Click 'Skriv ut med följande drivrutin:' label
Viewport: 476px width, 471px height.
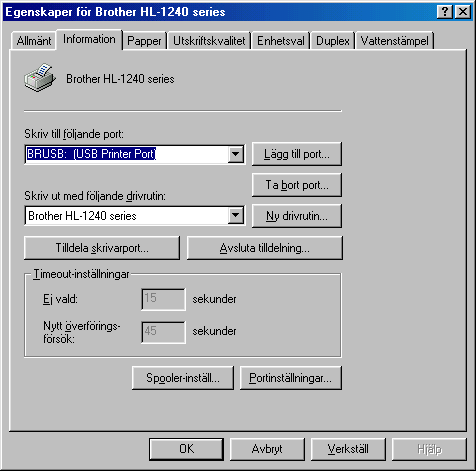click(95, 196)
